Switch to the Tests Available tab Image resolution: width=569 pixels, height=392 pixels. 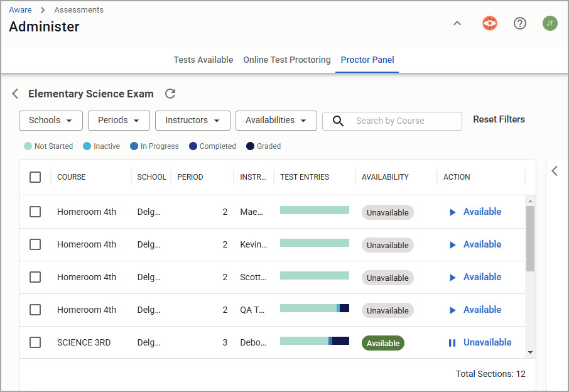pyautogui.click(x=203, y=60)
